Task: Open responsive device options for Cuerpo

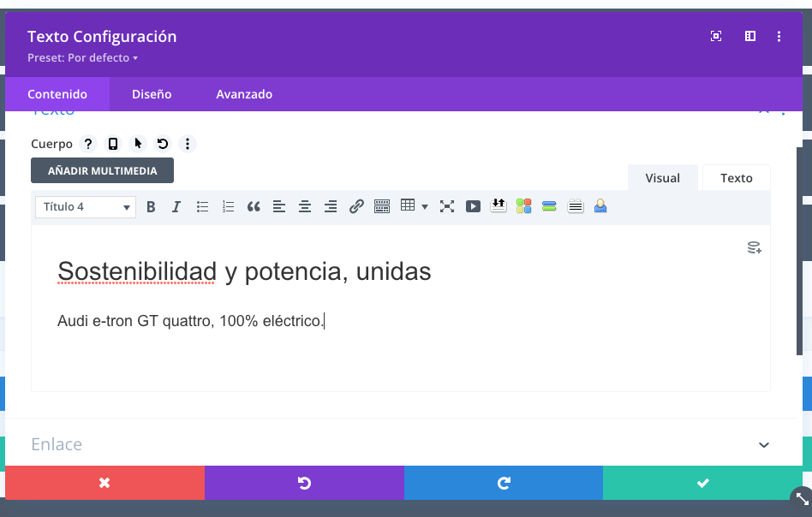Action: pyautogui.click(x=113, y=144)
